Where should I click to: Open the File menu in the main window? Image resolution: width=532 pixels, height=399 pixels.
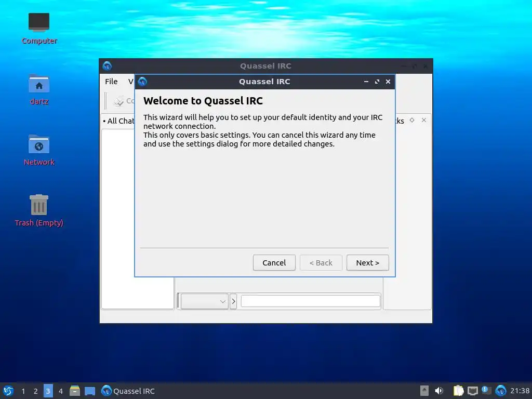click(x=111, y=82)
